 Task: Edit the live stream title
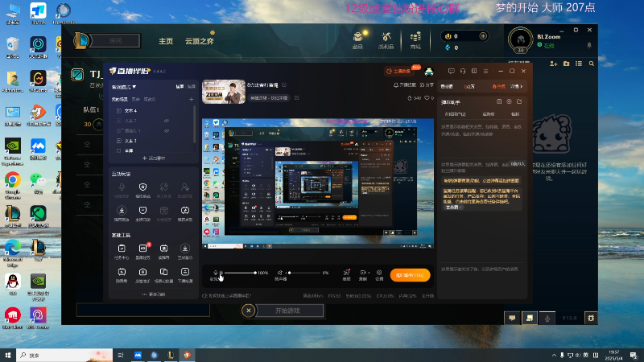click(284, 85)
